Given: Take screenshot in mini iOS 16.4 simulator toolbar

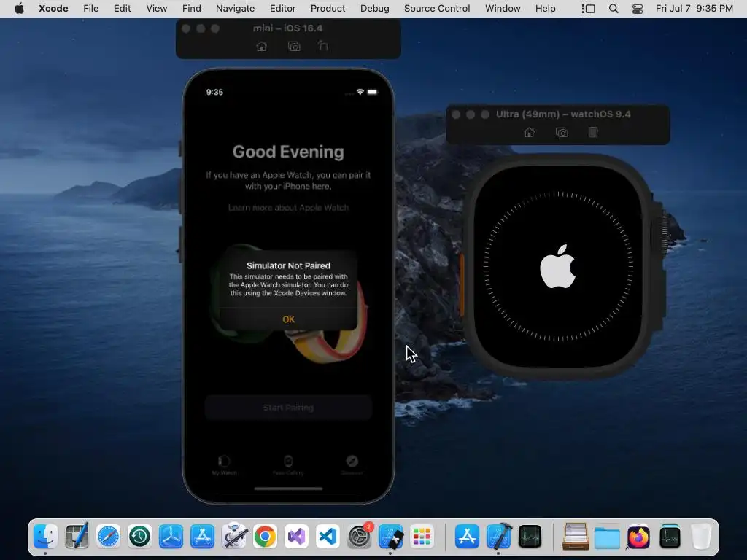Looking at the screenshot, I should [x=294, y=46].
